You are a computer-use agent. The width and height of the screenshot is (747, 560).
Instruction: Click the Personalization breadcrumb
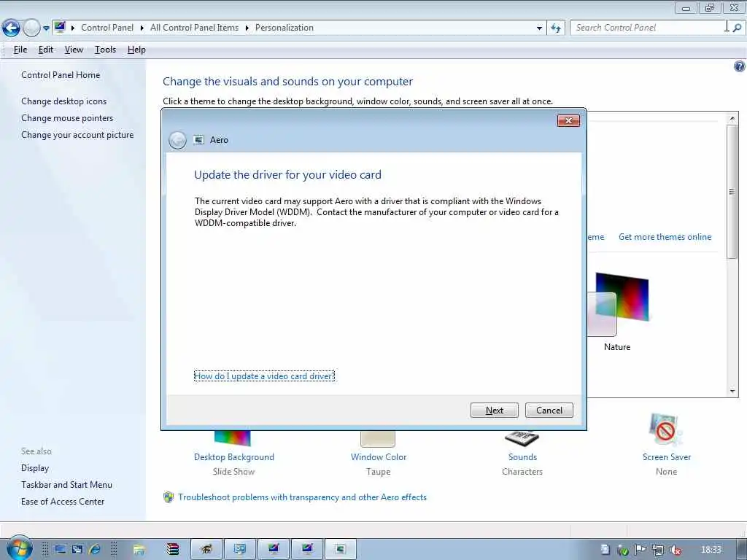[285, 28]
